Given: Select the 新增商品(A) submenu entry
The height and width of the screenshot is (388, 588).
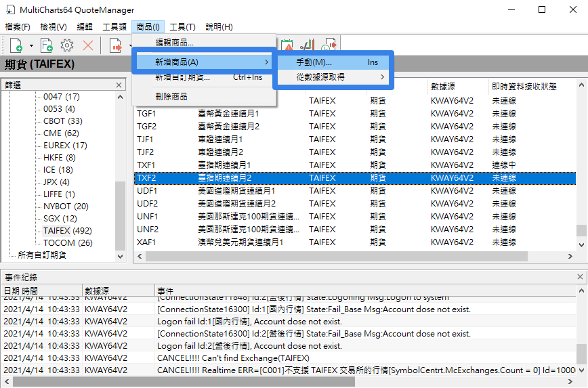Looking at the screenshot, I should coord(204,62).
